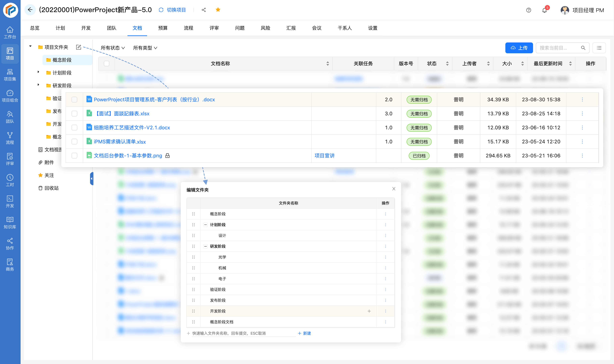Switch to the 计划 tab
The image size is (614, 364).
(60, 28)
